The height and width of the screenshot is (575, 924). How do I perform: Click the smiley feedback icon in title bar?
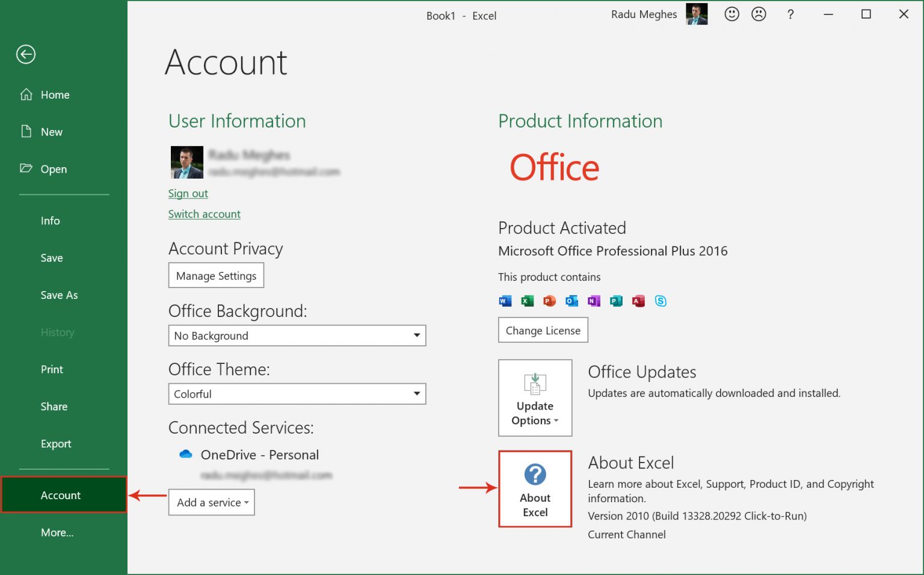point(731,14)
